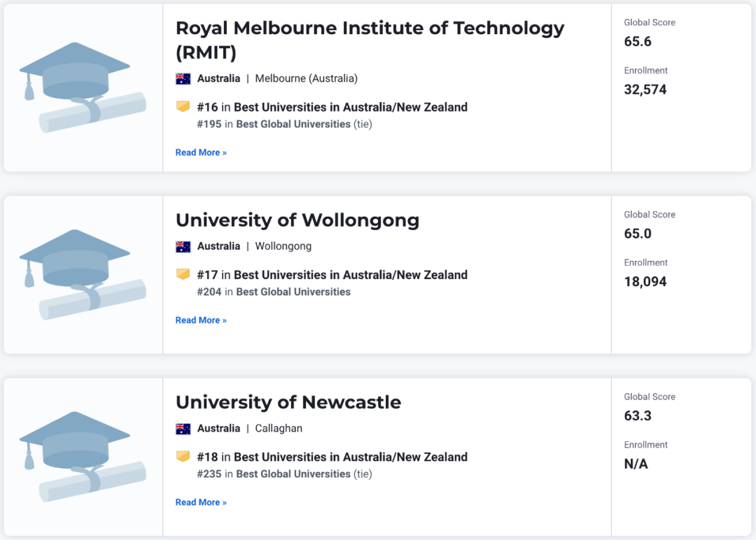Select the Wollongong city location text
Viewport: 756px width, 540px height.
(x=283, y=246)
